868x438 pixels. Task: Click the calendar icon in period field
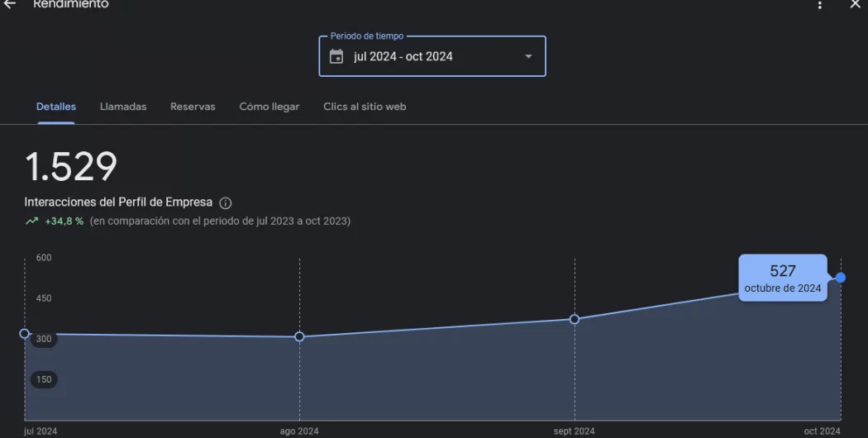pyautogui.click(x=336, y=57)
